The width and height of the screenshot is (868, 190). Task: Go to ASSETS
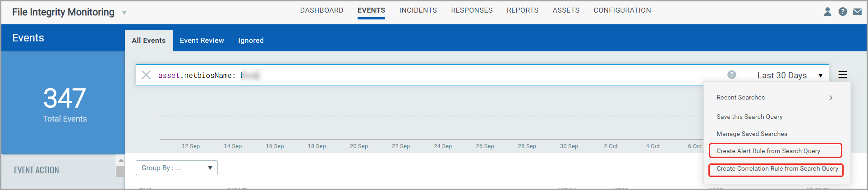click(x=566, y=10)
